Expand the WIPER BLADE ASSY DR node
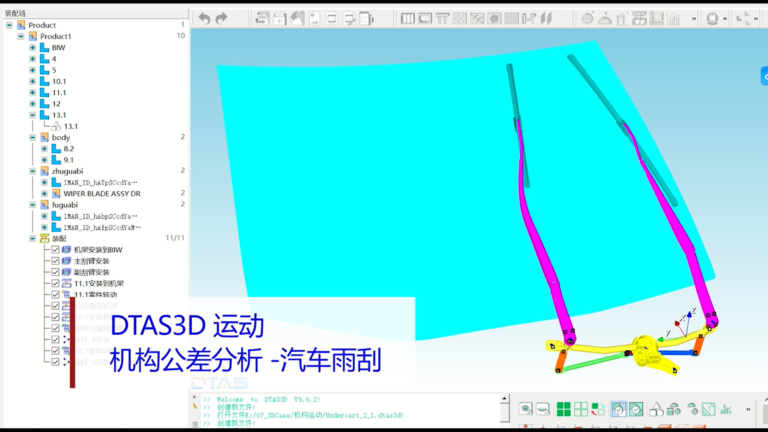768x432 pixels. (45, 193)
